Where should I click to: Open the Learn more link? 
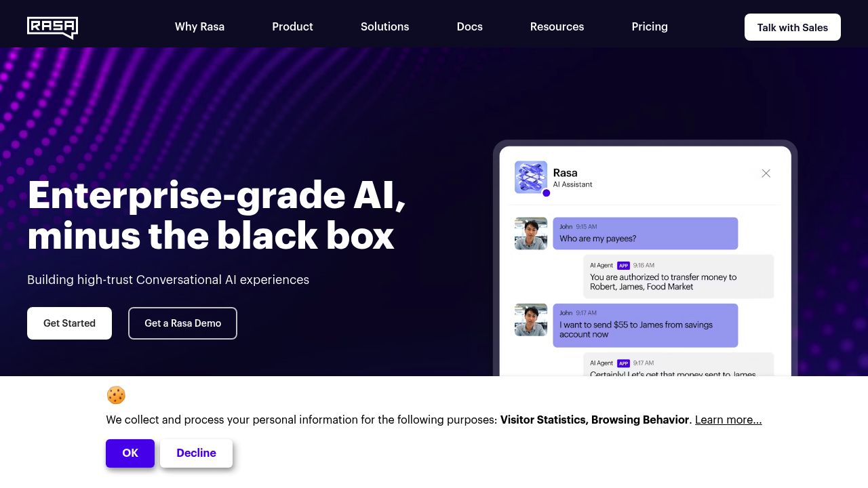(x=728, y=420)
